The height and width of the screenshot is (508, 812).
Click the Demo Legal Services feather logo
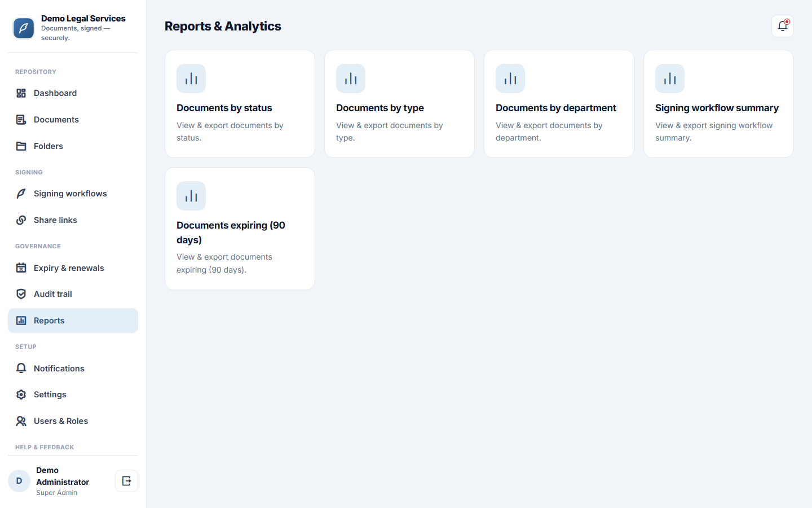point(24,28)
